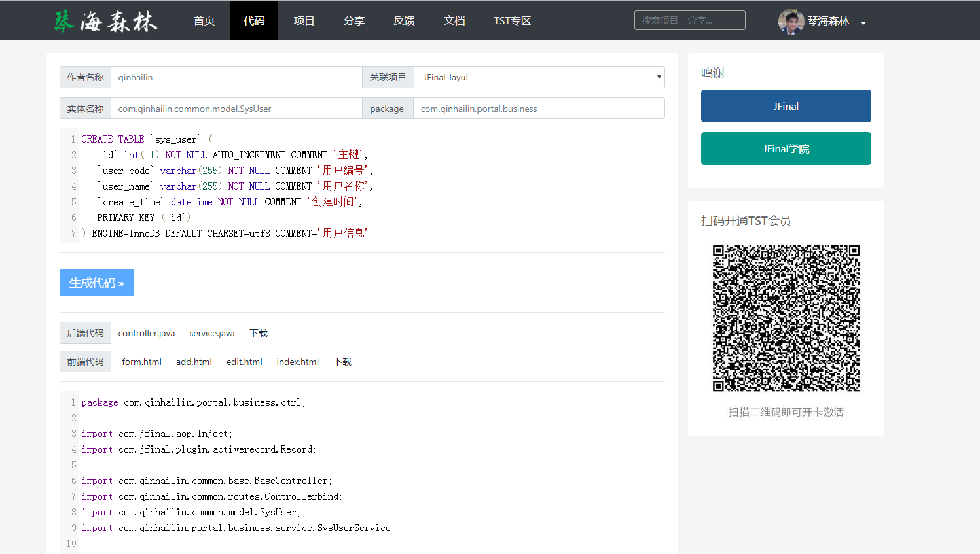Open the user avatar picture
Viewport: 980px width, 554px height.
click(791, 21)
